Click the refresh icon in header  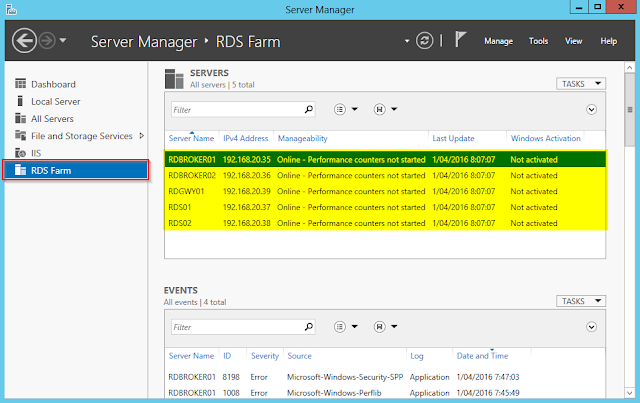pyautogui.click(x=423, y=42)
